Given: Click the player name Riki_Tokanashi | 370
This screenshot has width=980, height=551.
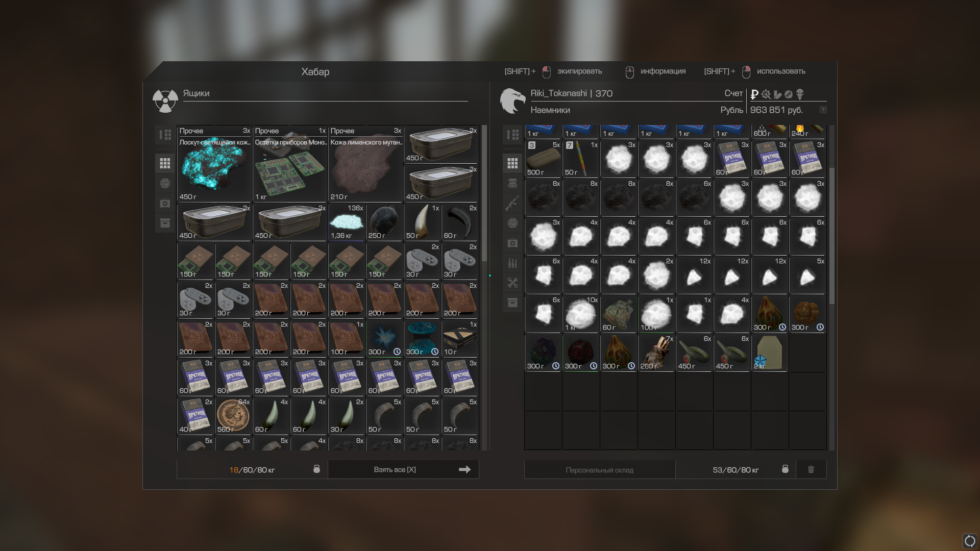Looking at the screenshot, I should click(572, 93).
